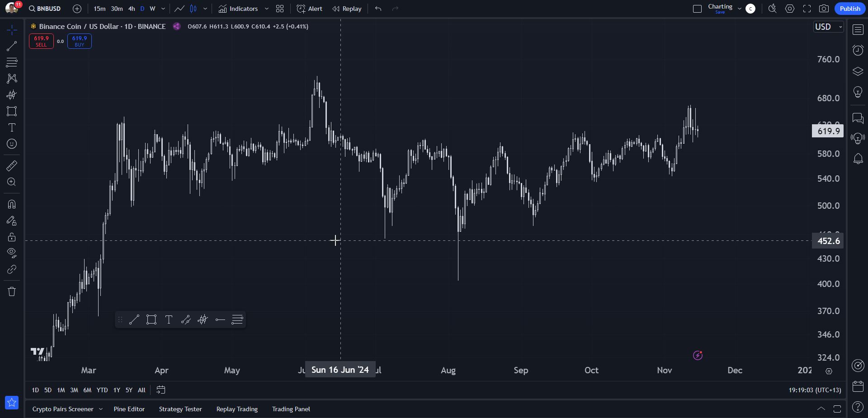
Task: Open the object tree layers panel
Action: [x=858, y=71]
